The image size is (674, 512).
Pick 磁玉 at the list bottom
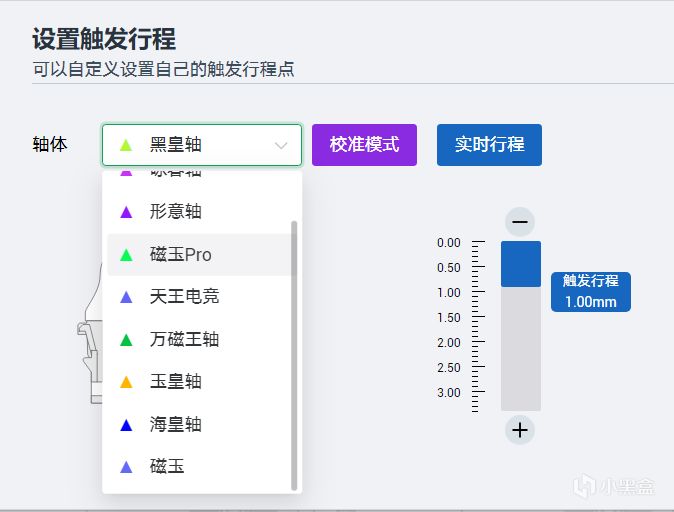(167, 467)
